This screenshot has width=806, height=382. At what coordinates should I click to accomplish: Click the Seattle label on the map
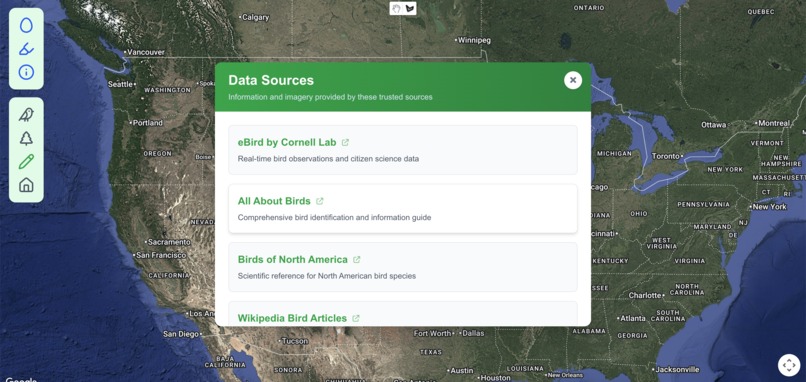pos(121,84)
